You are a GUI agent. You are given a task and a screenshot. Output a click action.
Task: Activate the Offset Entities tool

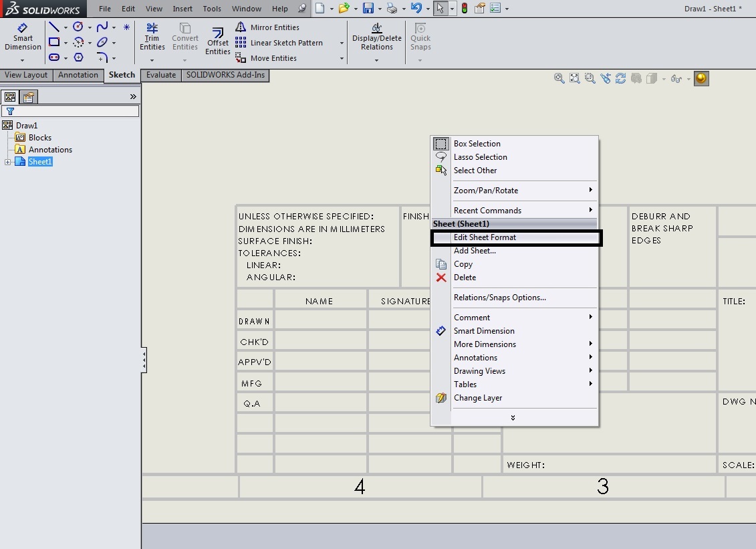tap(218, 41)
